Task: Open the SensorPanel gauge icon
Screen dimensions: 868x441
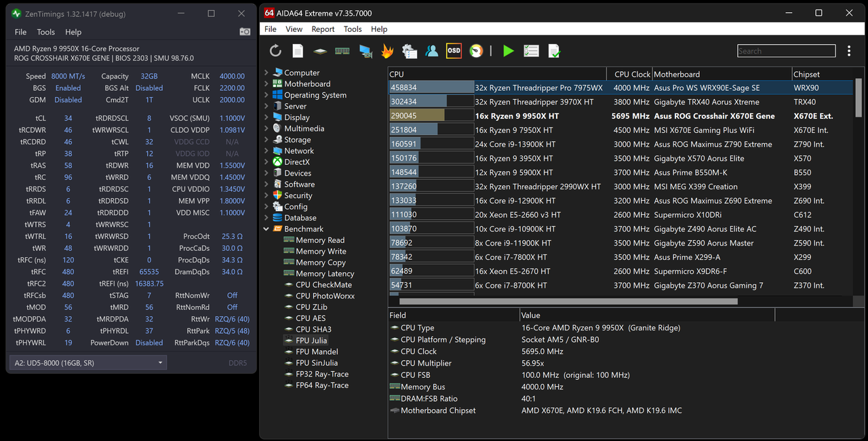Action: [x=476, y=51]
